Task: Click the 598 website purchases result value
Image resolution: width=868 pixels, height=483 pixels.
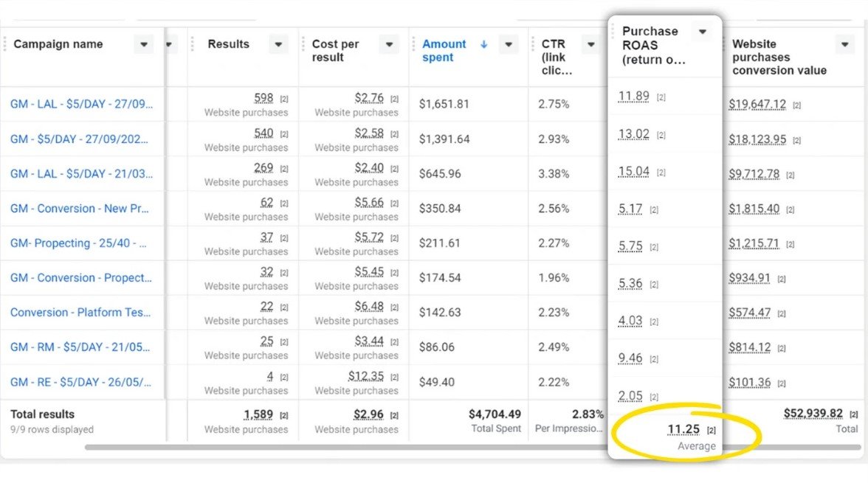Action: [x=263, y=97]
